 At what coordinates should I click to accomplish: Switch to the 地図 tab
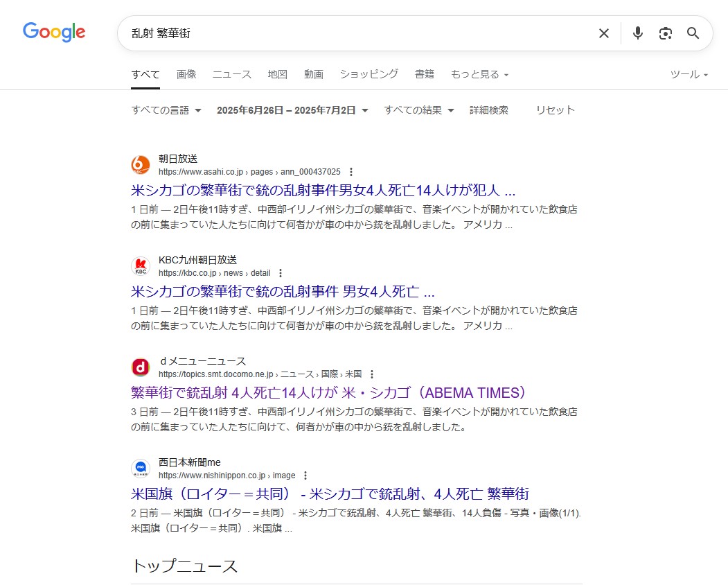point(277,74)
